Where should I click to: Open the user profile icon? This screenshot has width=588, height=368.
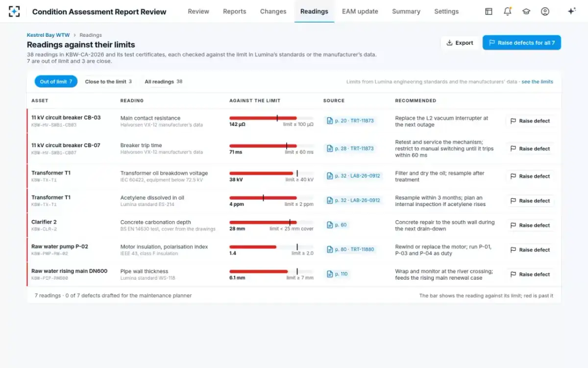click(545, 11)
